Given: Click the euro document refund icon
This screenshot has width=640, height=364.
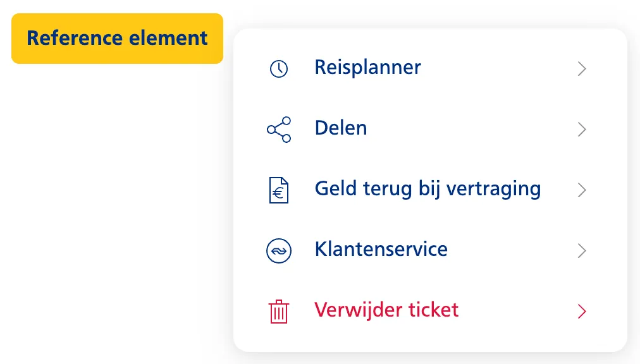Looking at the screenshot, I should pos(279,190).
